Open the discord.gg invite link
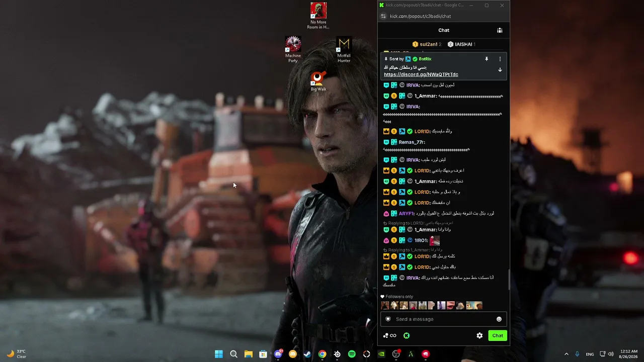The width and height of the screenshot is (644, 362). click(x=421, y=74)
